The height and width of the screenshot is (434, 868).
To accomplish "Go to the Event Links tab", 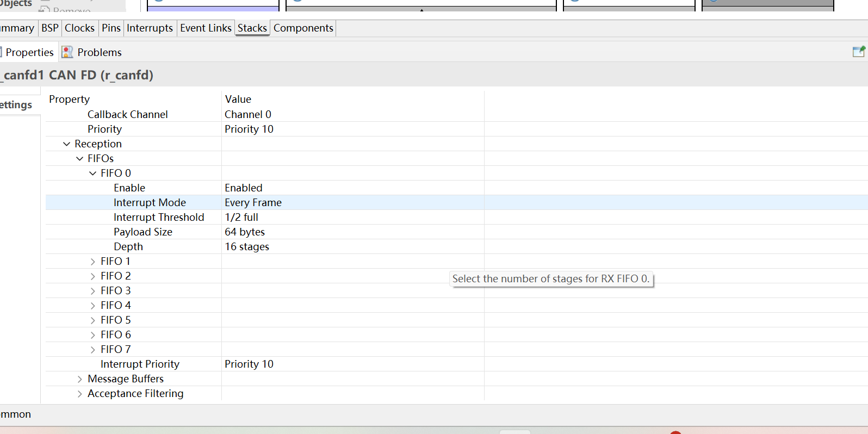I will click(x=206, y=28).
